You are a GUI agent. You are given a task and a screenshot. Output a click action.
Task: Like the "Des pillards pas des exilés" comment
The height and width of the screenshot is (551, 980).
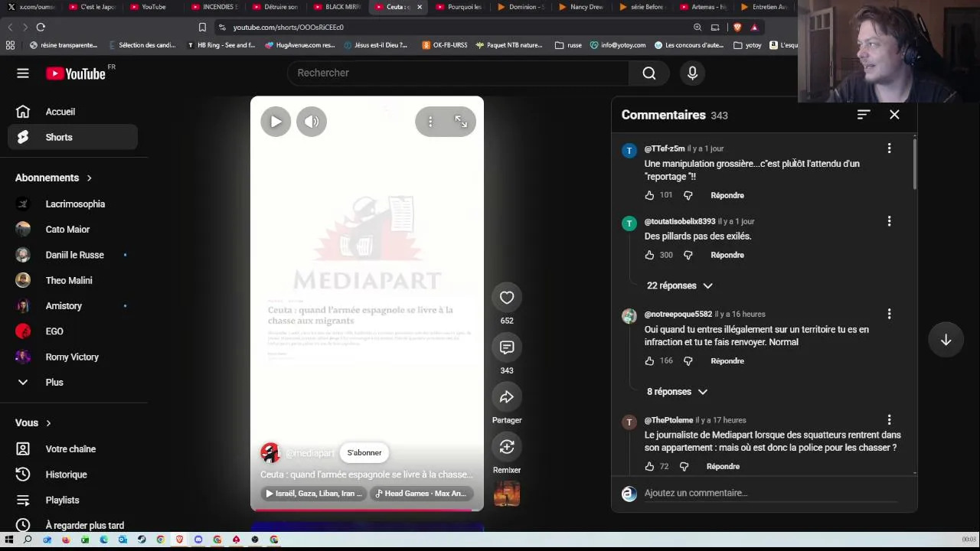[649, 255]
